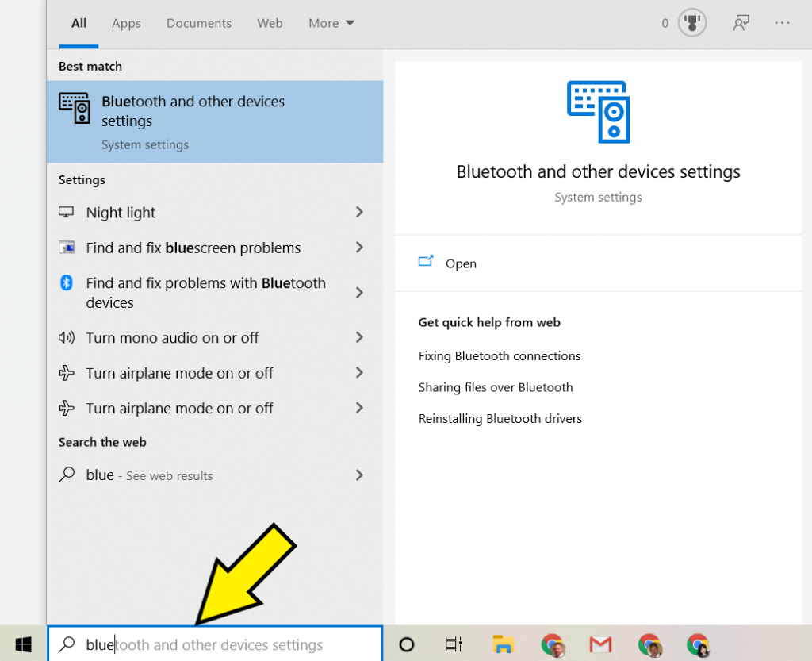Click the first airplane mode plane icon

point(67,373)
